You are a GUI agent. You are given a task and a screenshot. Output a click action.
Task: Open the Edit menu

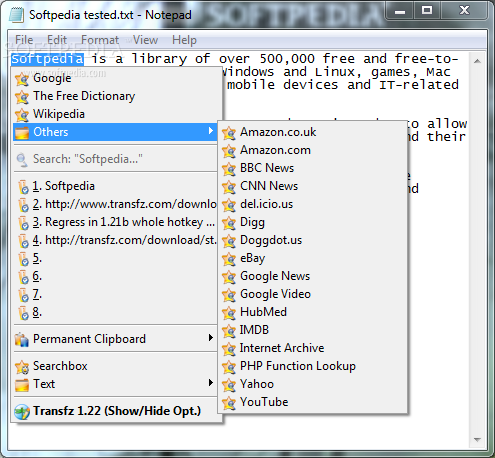pos(57,40)
